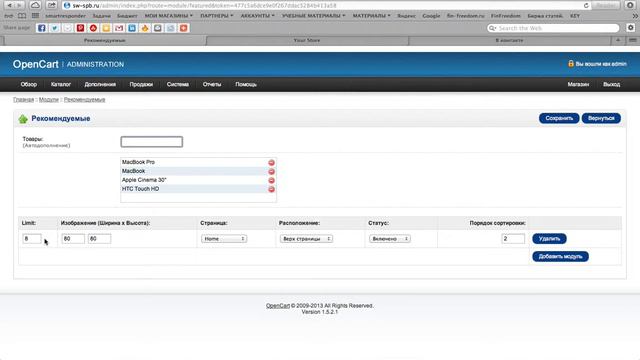Viewport: 640px width, 360px height.
Task: Remove Apple Cinema 30" from the list
Action: (x=271, y=180)
